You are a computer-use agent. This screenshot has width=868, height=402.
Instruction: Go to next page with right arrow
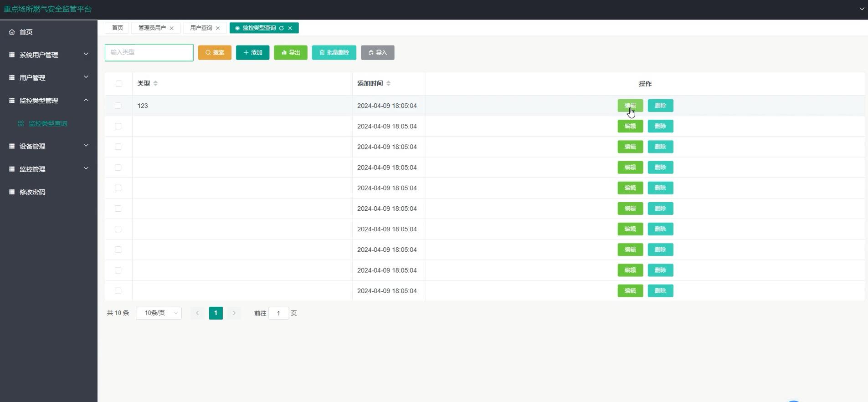click(234, 313)
